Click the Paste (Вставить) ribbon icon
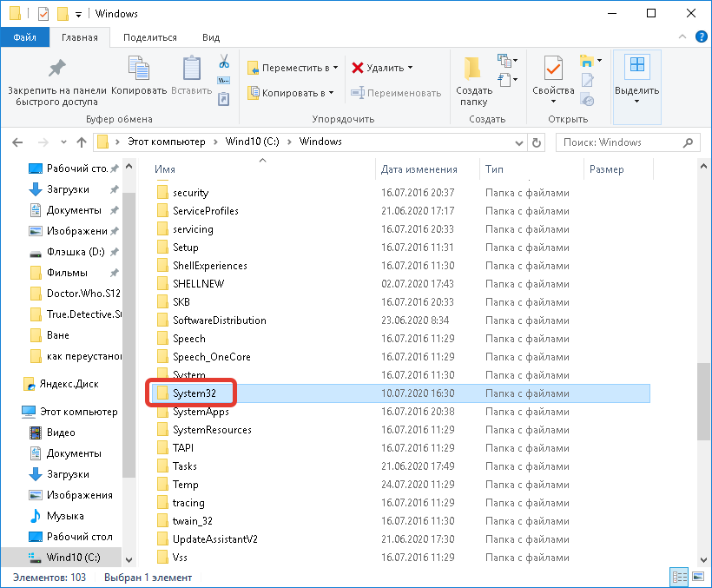The width and height of the screenshot is (712, 588). 192,68
